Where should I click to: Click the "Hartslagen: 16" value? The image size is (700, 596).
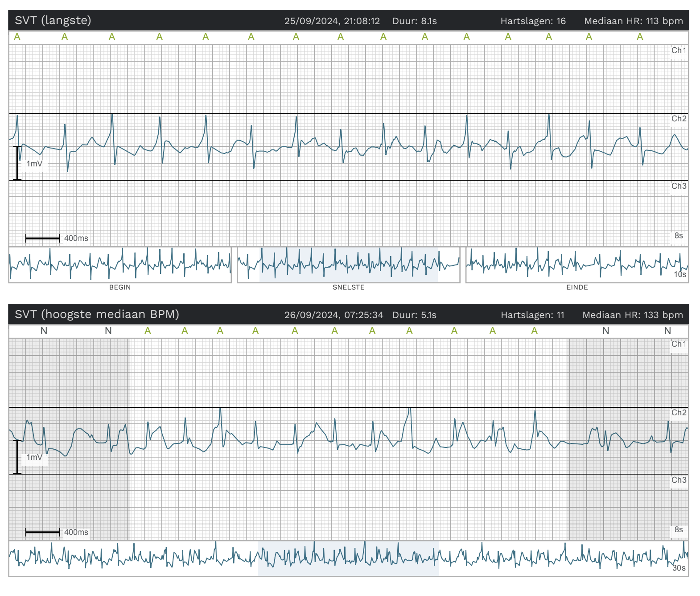tap(533, 21)
